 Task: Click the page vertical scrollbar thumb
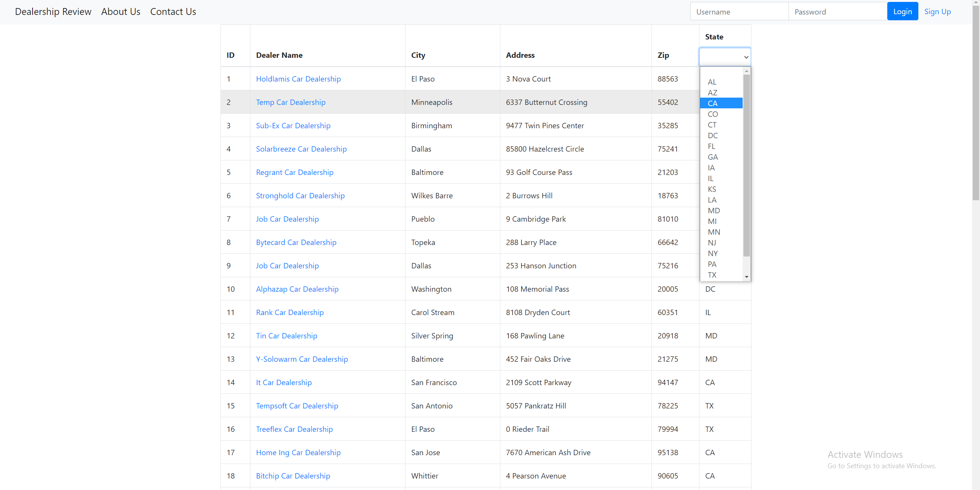pos(976,103)
